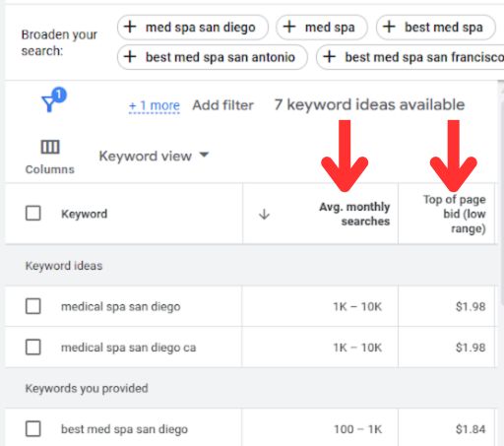Click plus icon on 'best med spa' chip
The image size is (504, 446).
click(x=389, y=27)
